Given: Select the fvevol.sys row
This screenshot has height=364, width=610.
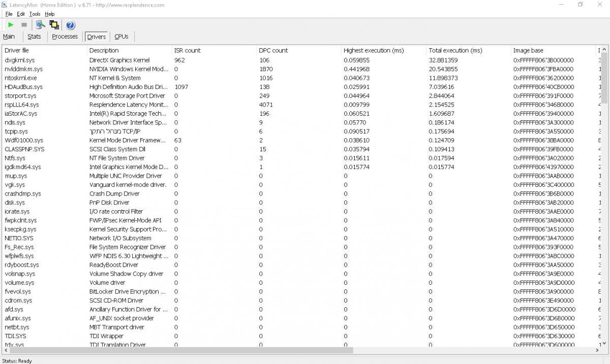Looking at the screenshot, I should tap(301, 291).
